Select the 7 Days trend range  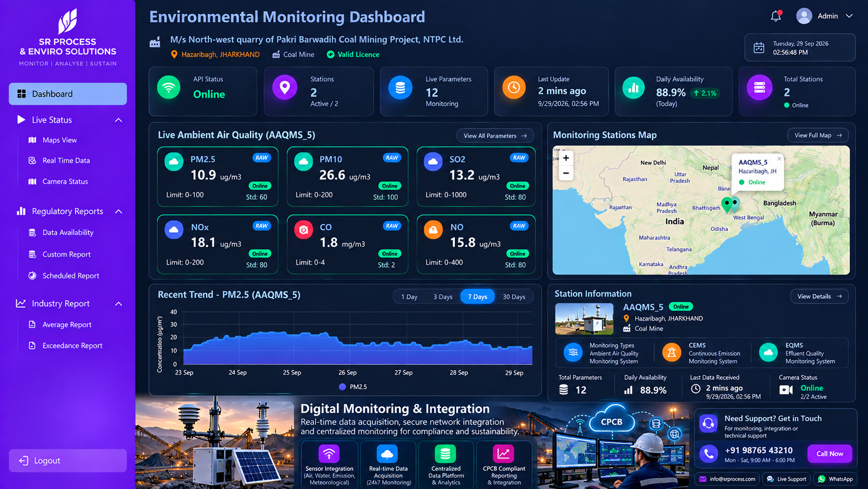coord(478,297)
